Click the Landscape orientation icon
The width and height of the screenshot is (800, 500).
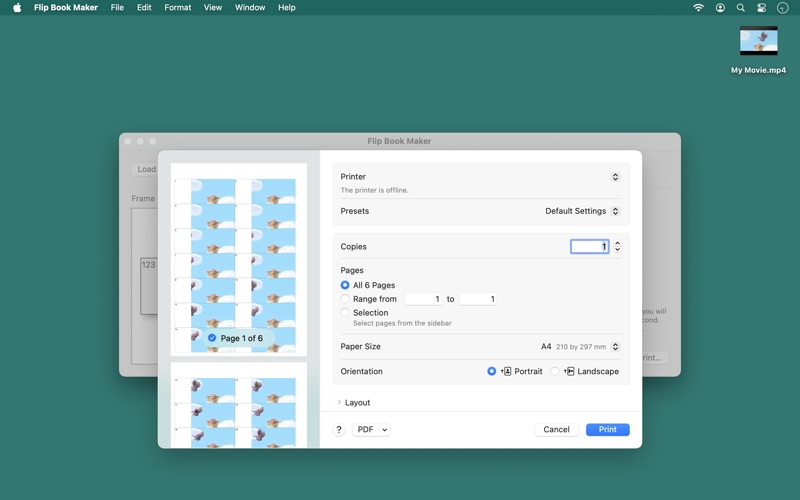(x=569, y=371)
